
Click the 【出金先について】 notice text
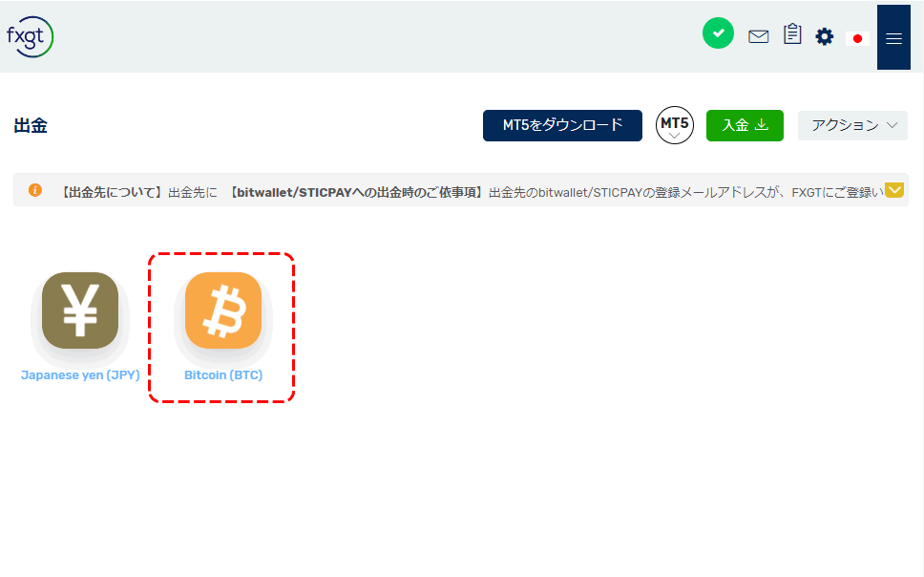click(112, 192)
